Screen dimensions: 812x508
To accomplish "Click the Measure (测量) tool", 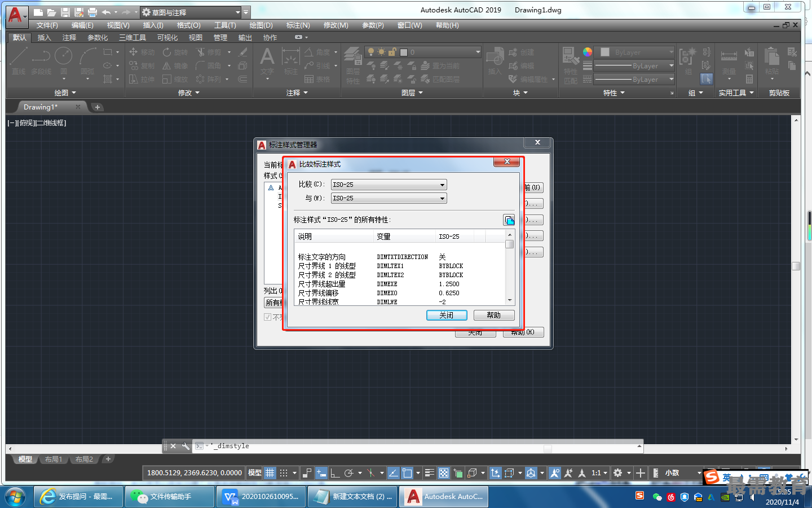I will point(729,61).
